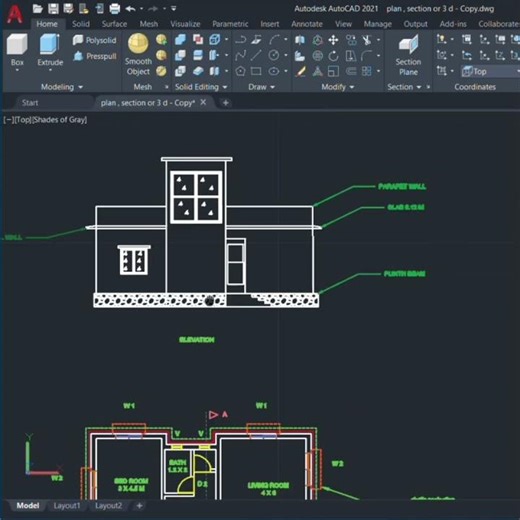Select the solid Intersect tool

click(180, 71)
